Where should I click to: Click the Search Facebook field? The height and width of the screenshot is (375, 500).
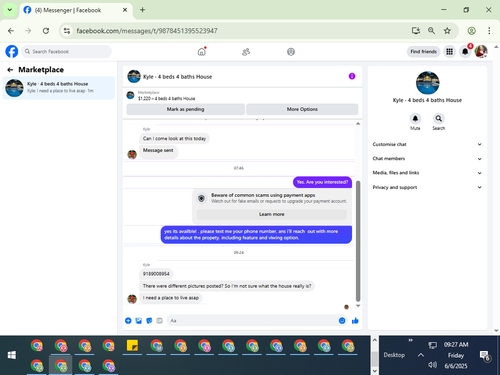click(x=67, y=52)
